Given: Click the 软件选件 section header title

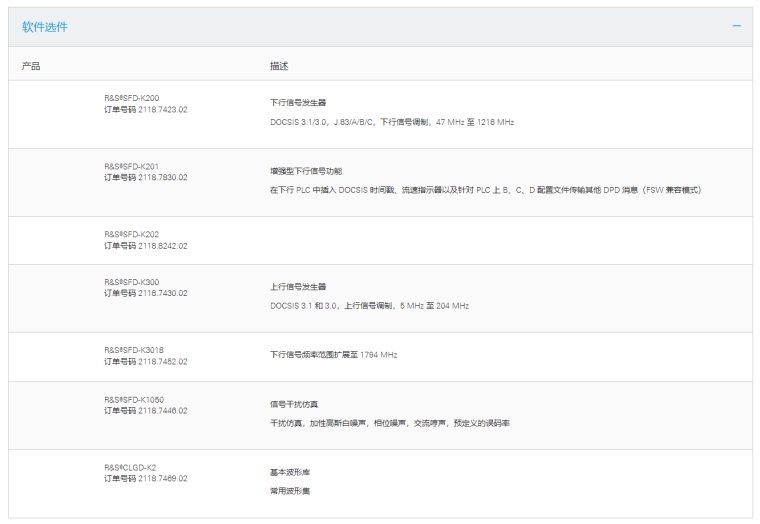Looking at the screenshot, I should coord(45,27).
